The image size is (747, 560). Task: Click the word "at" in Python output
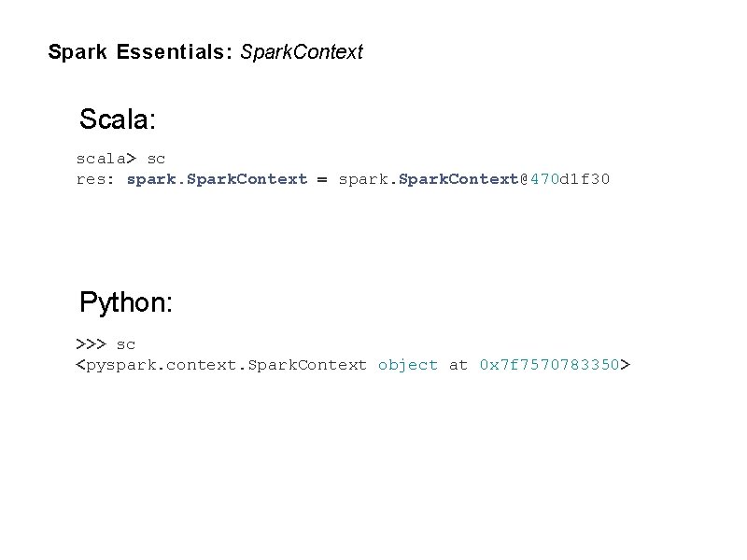click(458, 365)
